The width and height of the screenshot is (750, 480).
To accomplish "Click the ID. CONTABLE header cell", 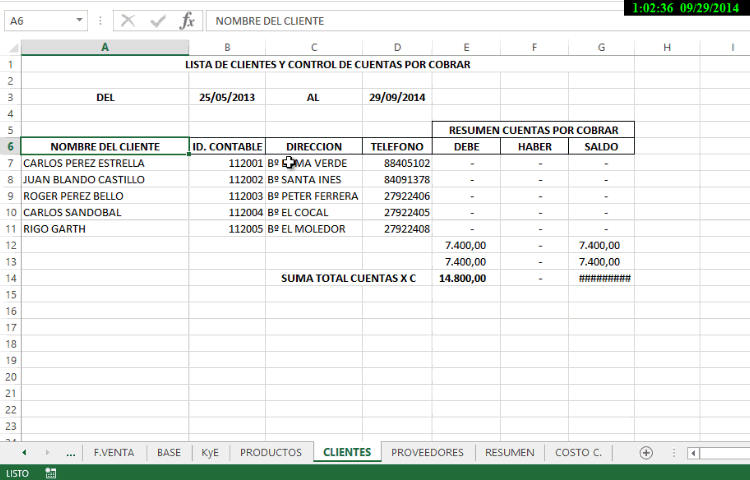I will (227, 147).
